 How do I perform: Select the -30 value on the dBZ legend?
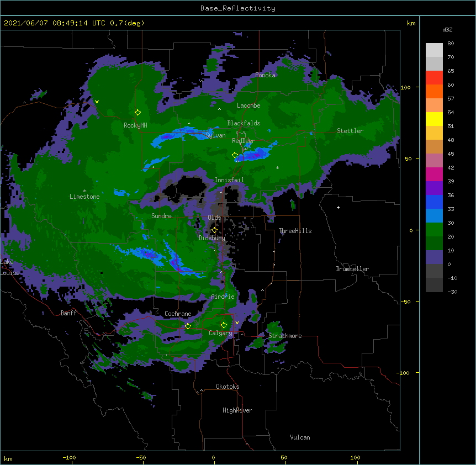(452, 292)
